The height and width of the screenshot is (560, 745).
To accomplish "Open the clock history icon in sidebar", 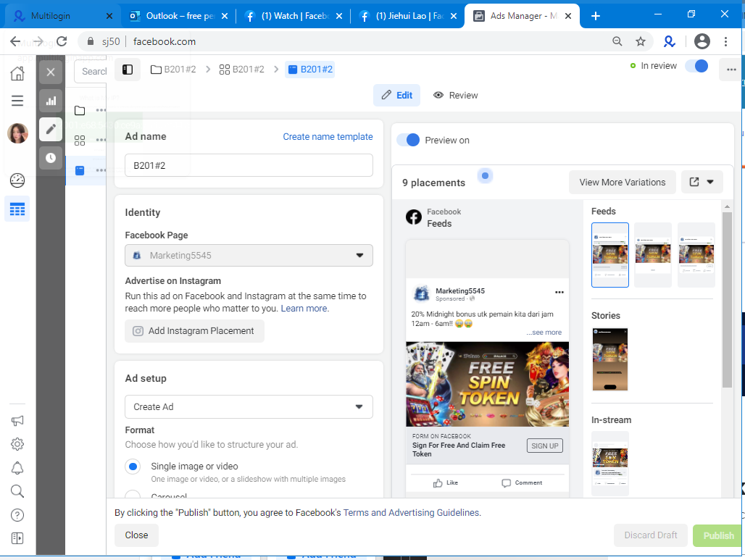I will click(x=50, y=158).
